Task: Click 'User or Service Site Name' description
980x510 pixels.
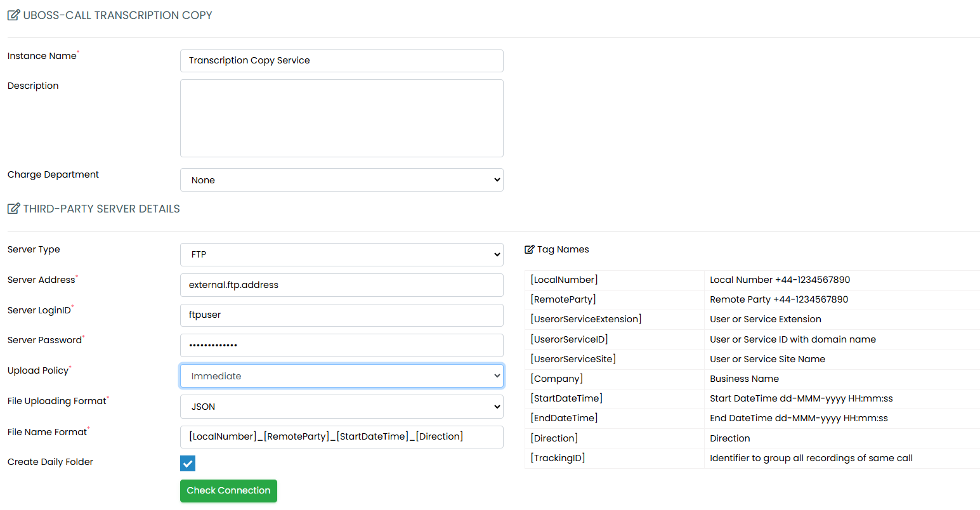Action: (768, 359)
